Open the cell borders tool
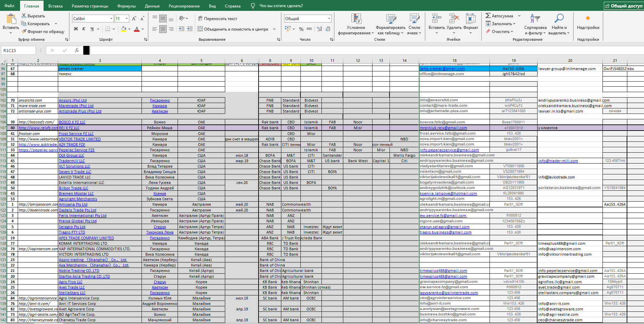Image resolution: width=644 pixels, height=324 pixels. pos(108,29)
